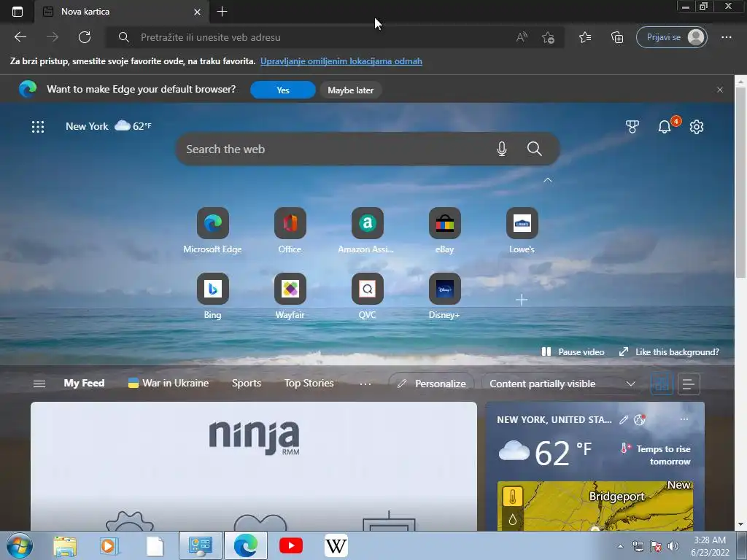Start voice search with microphone icon
The image size is (747, 560).
coord(502,149)
